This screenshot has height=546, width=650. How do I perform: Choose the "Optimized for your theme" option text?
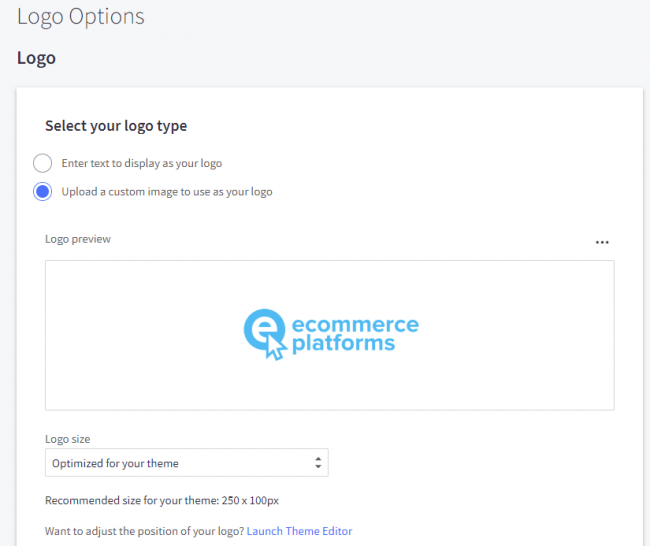click(115, 463)
